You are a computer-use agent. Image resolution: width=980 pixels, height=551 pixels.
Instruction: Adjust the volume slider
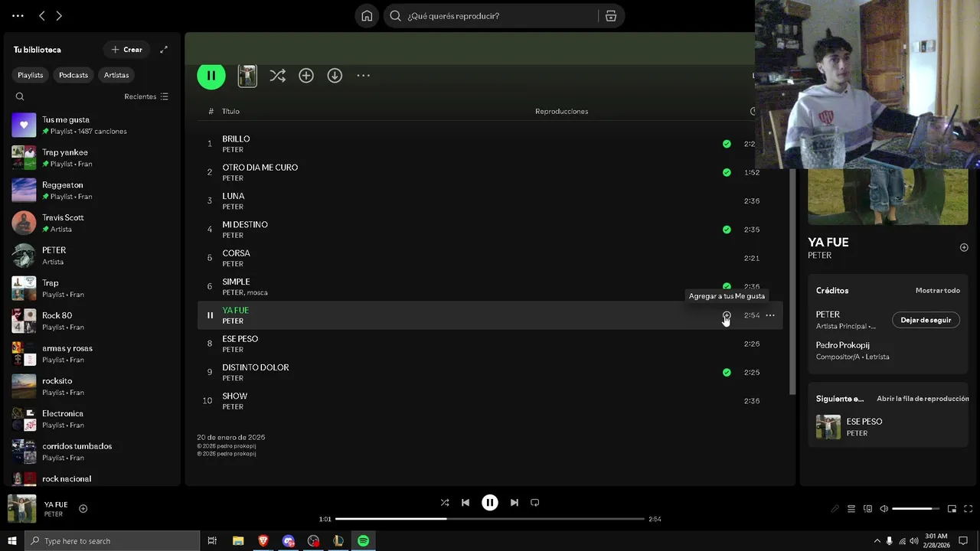[x=916, y=509]
